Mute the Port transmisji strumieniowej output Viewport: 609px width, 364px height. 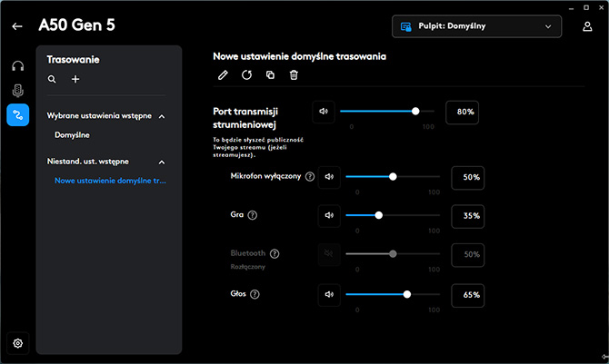coord(324,112)
